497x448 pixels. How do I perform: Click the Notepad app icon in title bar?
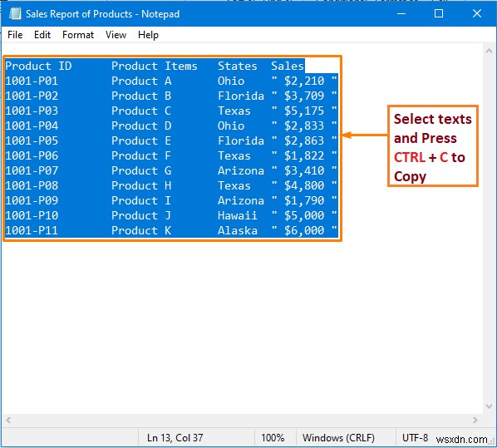pyautogui.click(x=15, y=13)
